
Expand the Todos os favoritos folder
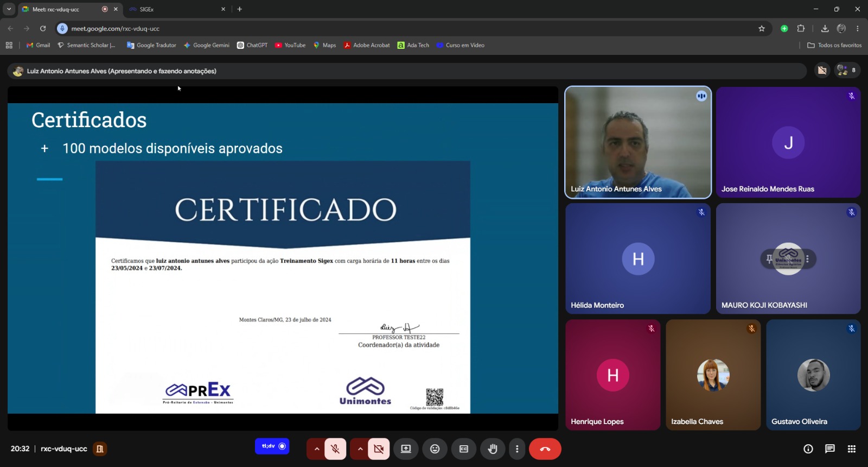coord(834,46)
